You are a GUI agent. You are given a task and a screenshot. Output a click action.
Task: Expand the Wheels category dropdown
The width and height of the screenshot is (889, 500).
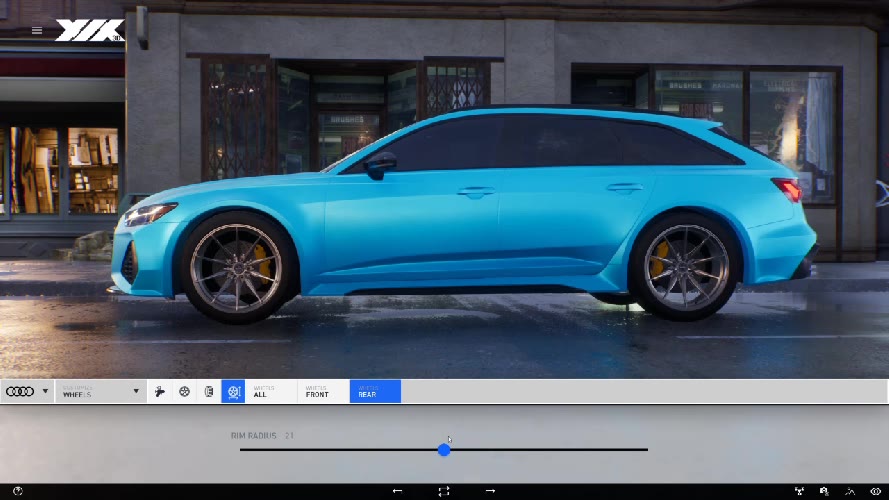point(100,392)
